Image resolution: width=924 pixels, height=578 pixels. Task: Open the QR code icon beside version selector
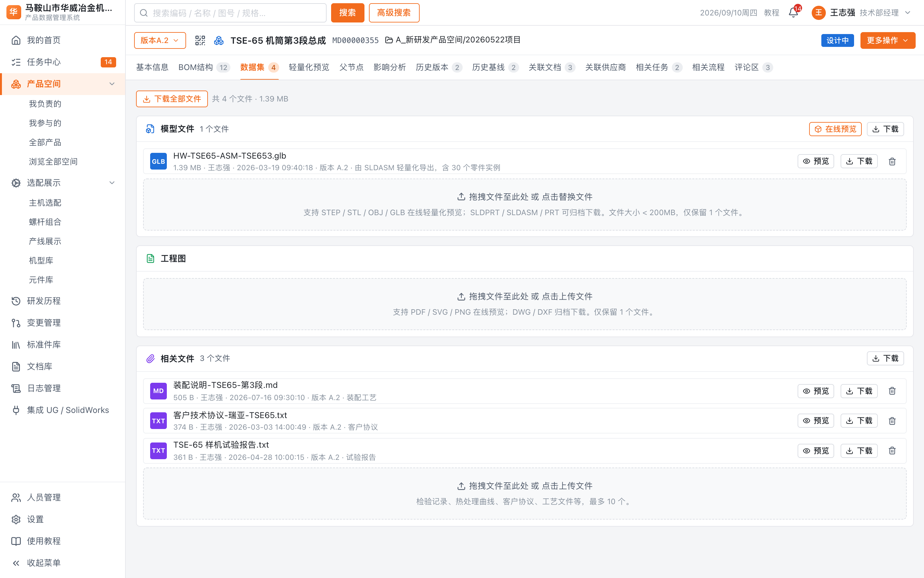coord(200,40)
